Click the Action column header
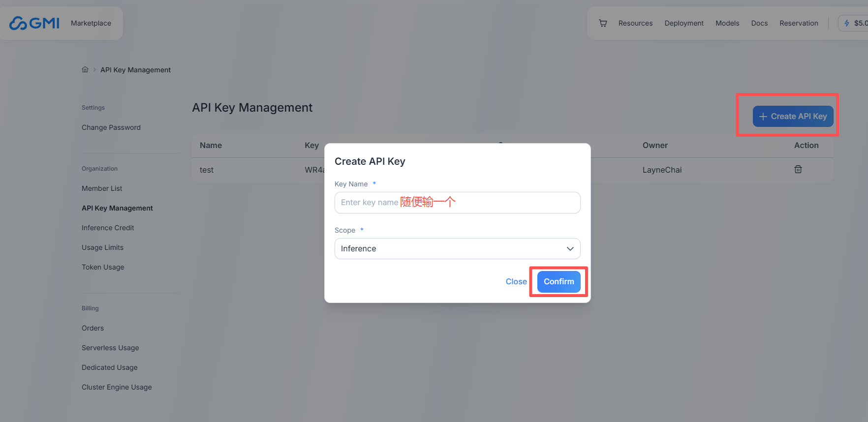 (x=806, y=145)
